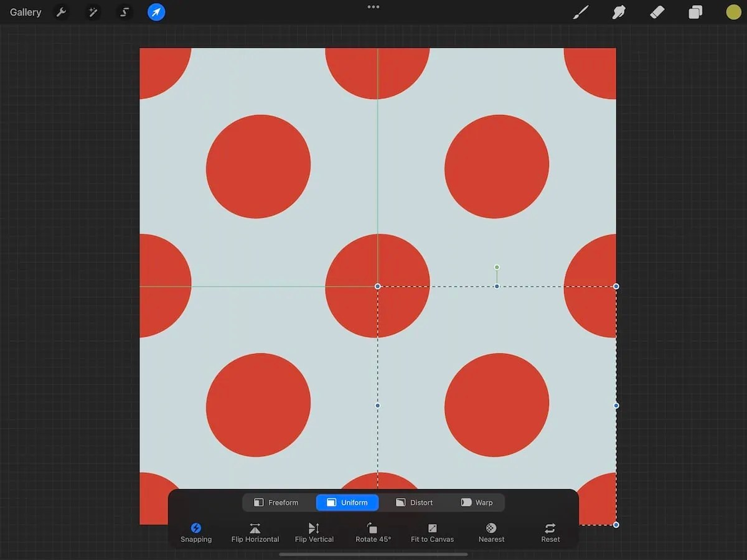This screenshot has width=747, height=560.
Task: Open the Layers panel
Action: (695, 12)
